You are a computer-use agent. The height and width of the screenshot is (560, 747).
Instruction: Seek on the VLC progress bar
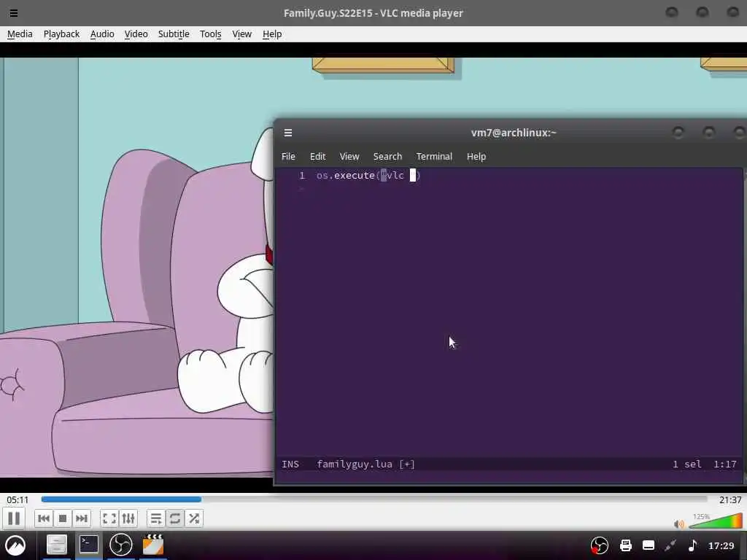tap(374, 499)
